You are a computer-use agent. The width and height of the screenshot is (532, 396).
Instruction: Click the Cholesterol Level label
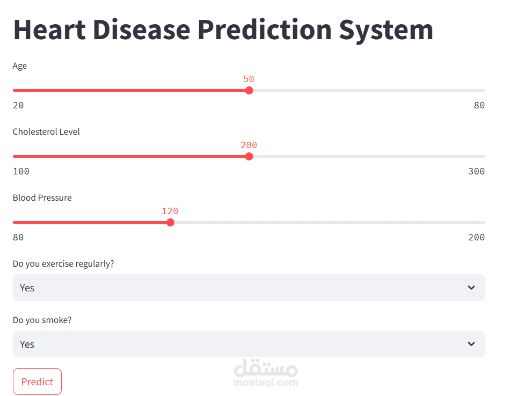point(46,131)
